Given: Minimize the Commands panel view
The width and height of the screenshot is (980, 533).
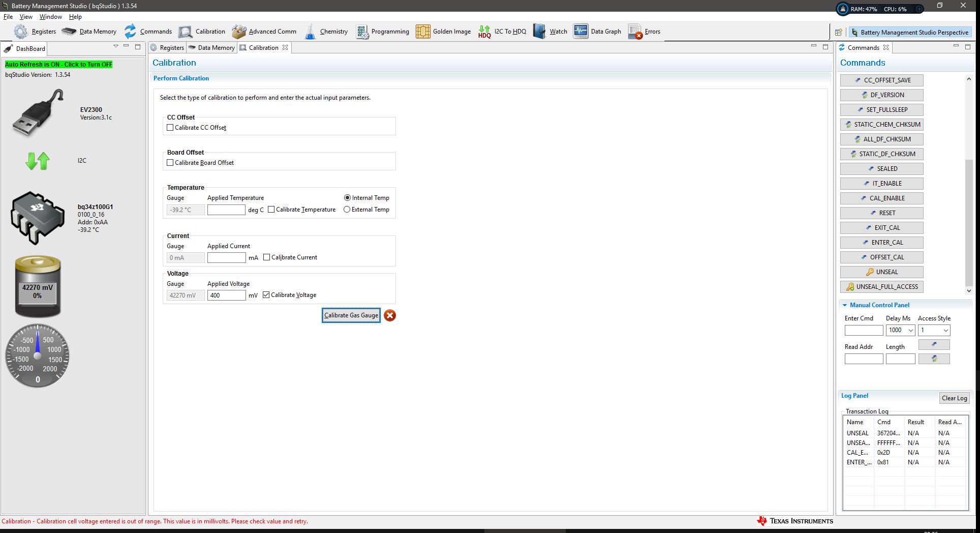Looking at the screenshot, I should coord(956,46).
